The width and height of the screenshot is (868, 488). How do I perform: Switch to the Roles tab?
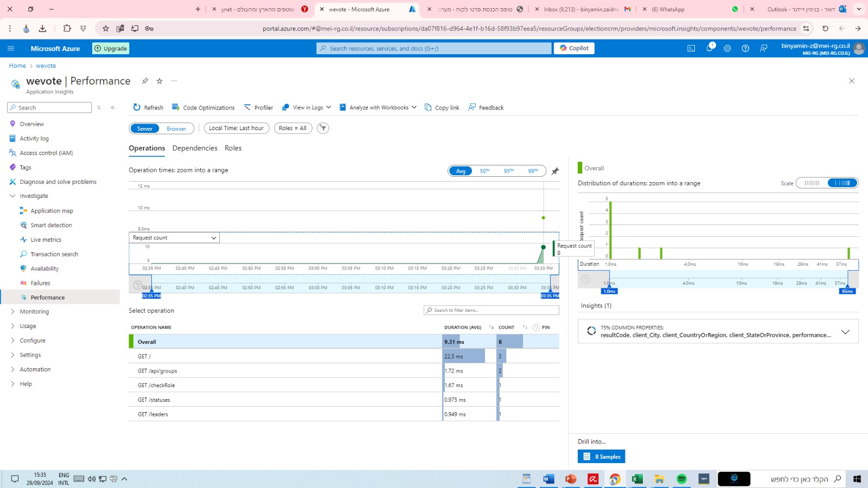coord(233,148)
